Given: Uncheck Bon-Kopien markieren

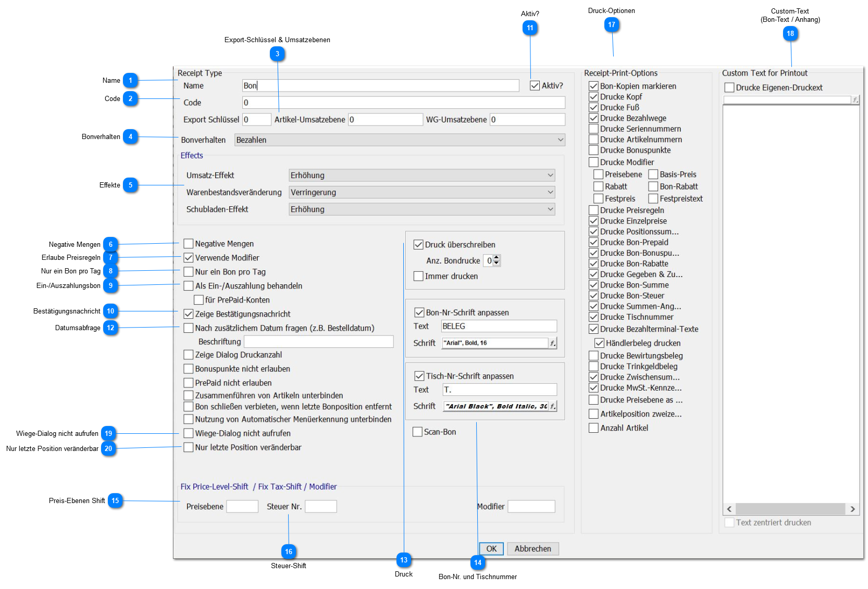Looking at the screenshot, I should [593, 86].
